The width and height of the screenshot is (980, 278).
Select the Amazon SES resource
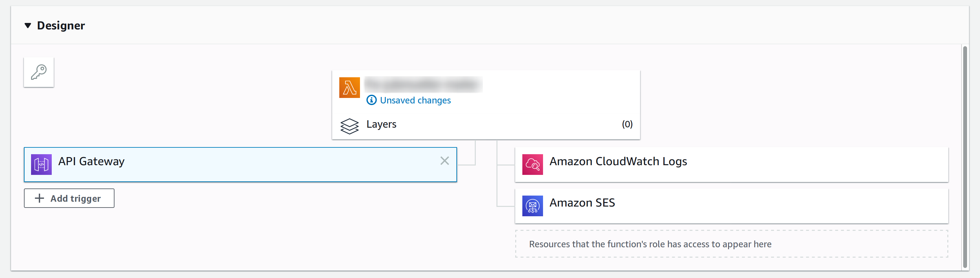coord(731,206)
